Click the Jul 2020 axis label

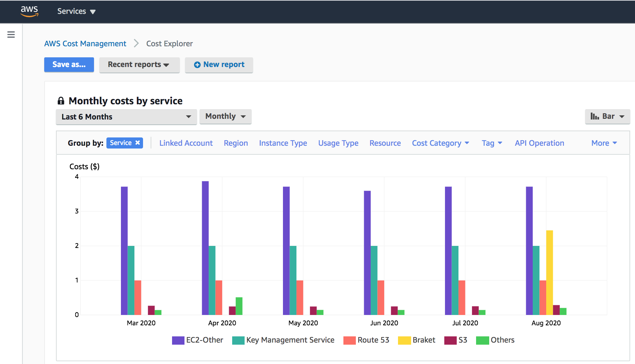pos(465,323)
